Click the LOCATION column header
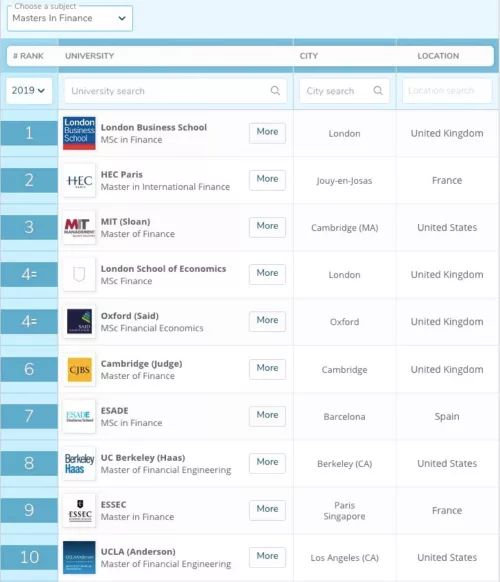 pos(438,56)
